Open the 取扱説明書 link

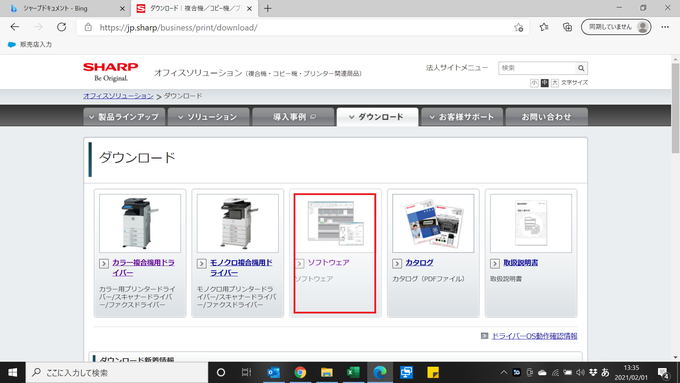coord(520,262)
